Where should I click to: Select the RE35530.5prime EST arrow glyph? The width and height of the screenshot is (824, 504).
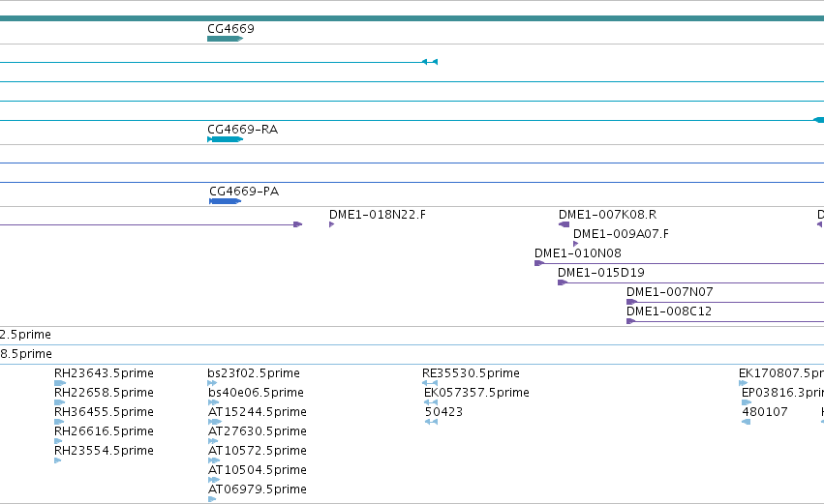coord(430,383)
